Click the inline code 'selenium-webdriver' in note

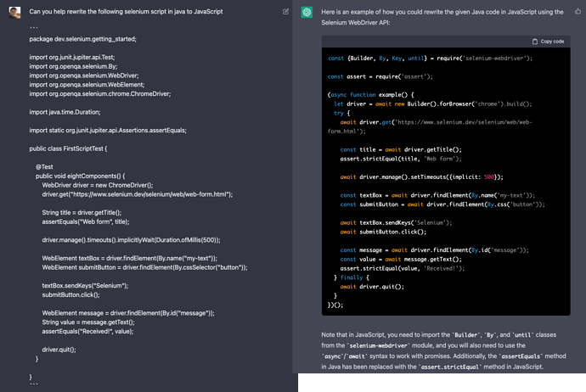[378, 345]
